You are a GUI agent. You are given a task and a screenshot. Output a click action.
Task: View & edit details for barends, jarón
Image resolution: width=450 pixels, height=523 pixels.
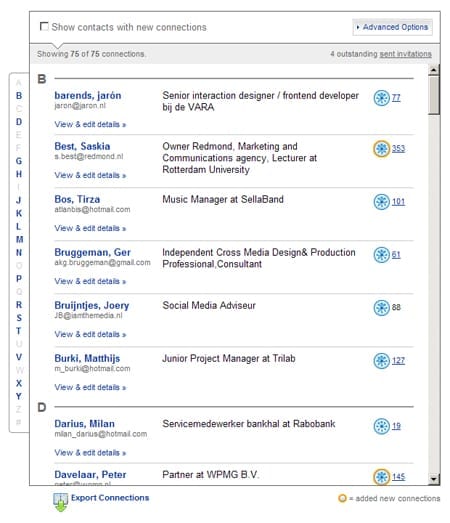pos(90,124)
